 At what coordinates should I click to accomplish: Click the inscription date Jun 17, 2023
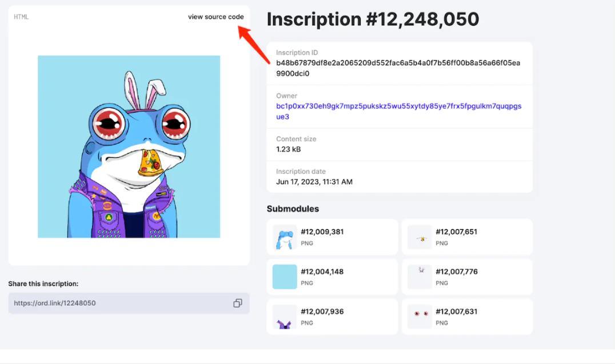point(314,182)
